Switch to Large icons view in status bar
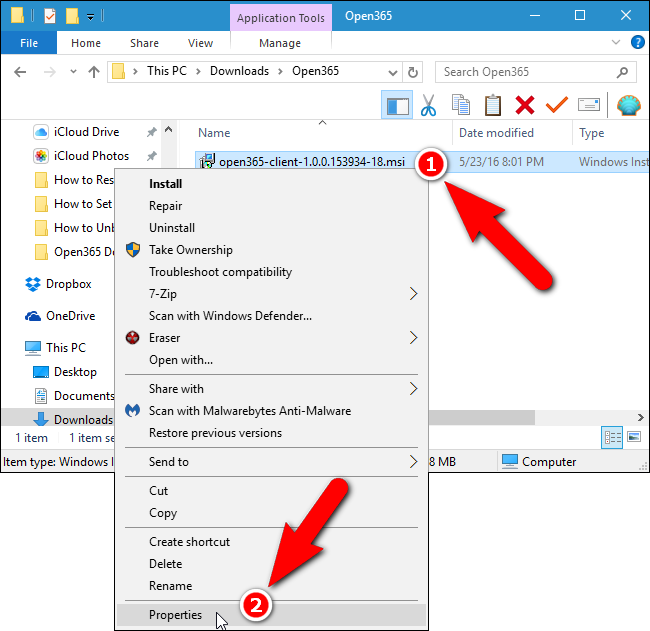This screenshot has width=650, height=631. click(634, 437)
